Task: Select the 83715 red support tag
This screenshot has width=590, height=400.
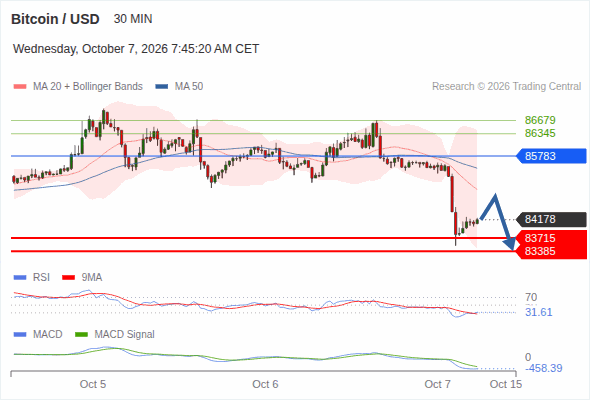Action: (x=551, y=238)
